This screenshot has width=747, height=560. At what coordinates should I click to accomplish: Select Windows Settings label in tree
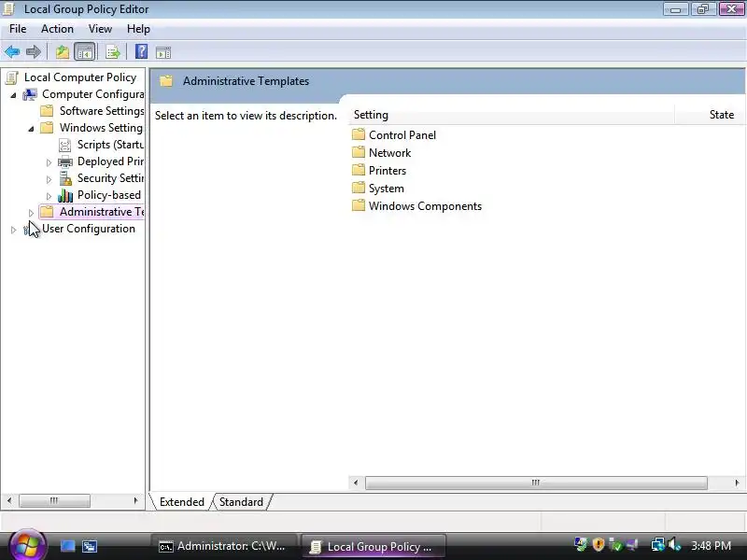(x=101, y=128)
